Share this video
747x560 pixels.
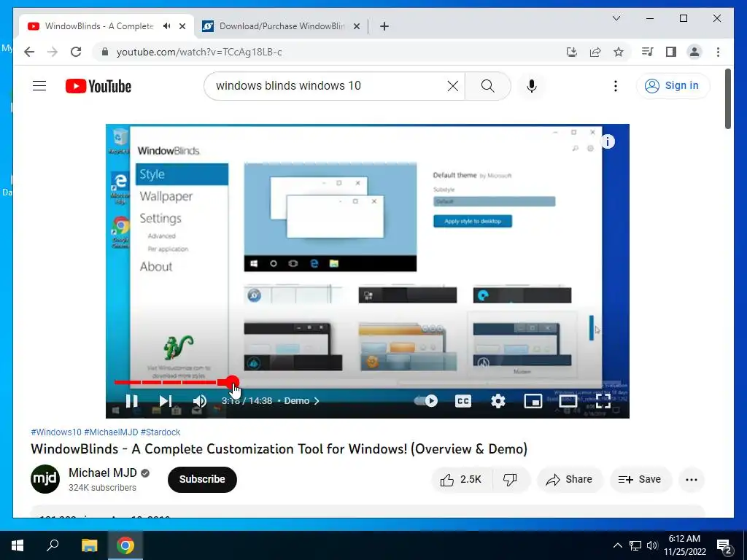coord(570,480)
